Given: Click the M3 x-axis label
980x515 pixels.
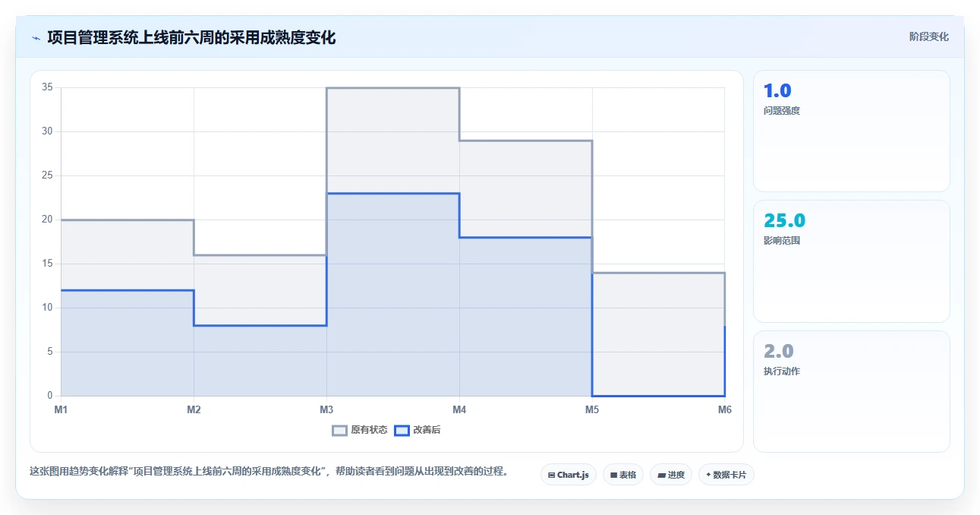Looking at the screenshot, I should click(x=326, y=409).
